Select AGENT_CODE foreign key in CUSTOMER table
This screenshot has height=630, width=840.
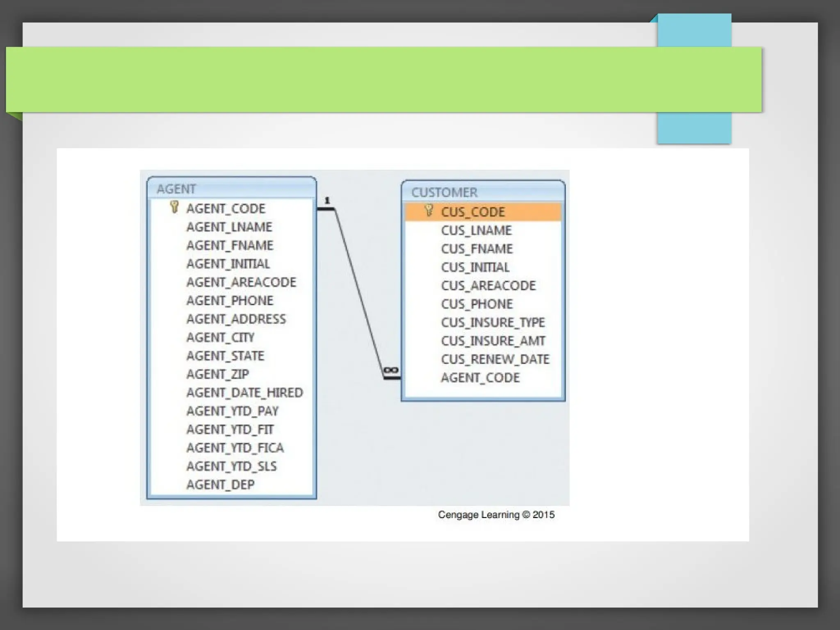pos(480,378)
